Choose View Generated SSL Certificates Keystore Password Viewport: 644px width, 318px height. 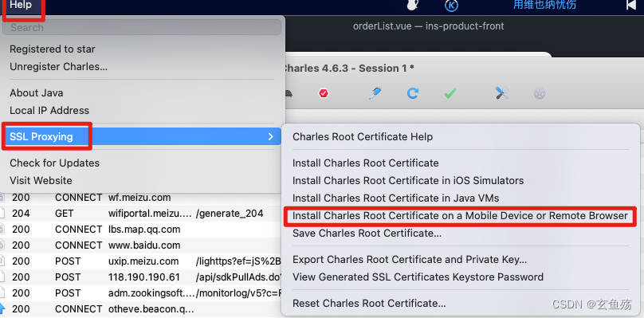pyautogui.click(x=418, y=277)
